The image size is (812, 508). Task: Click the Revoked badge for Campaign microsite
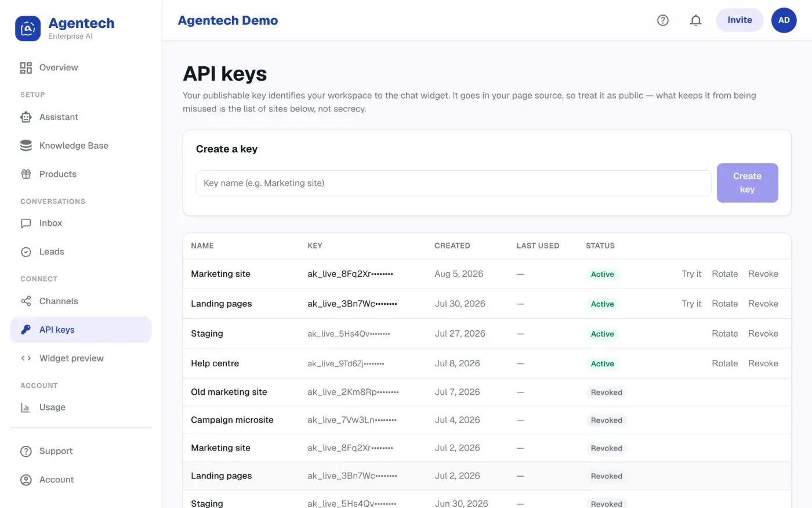[x=607, y=420]
